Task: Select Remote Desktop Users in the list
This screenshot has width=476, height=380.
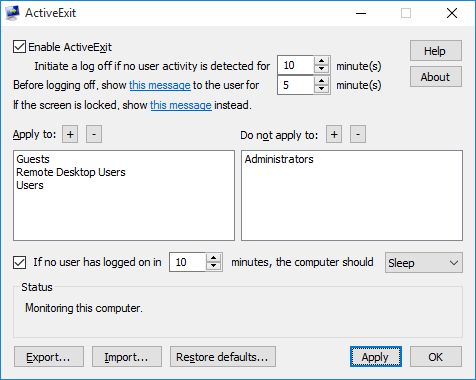Action: tap(71, 172)
